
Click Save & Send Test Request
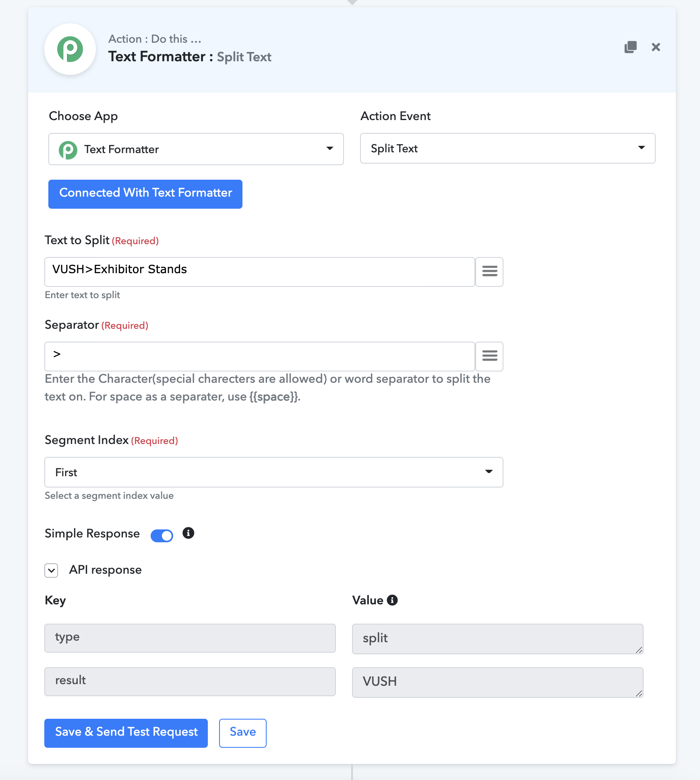[x=126, y=733]
